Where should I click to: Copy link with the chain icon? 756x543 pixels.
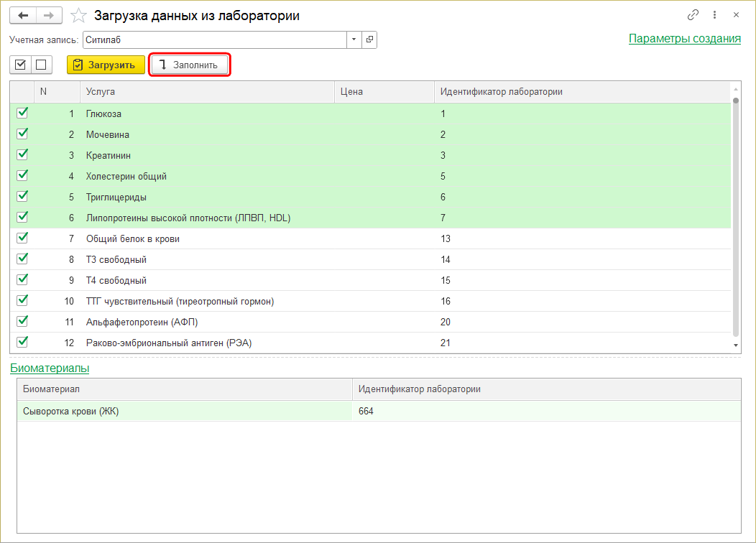pos(693,15)
